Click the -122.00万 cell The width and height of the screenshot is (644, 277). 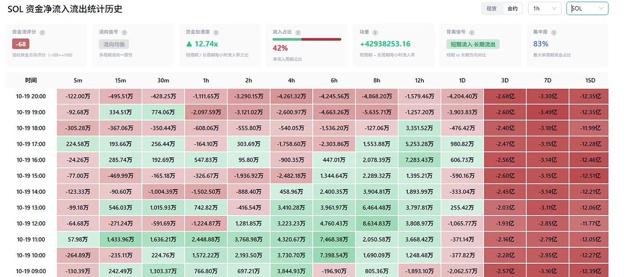pyautogui.click(x=78, y=96)
